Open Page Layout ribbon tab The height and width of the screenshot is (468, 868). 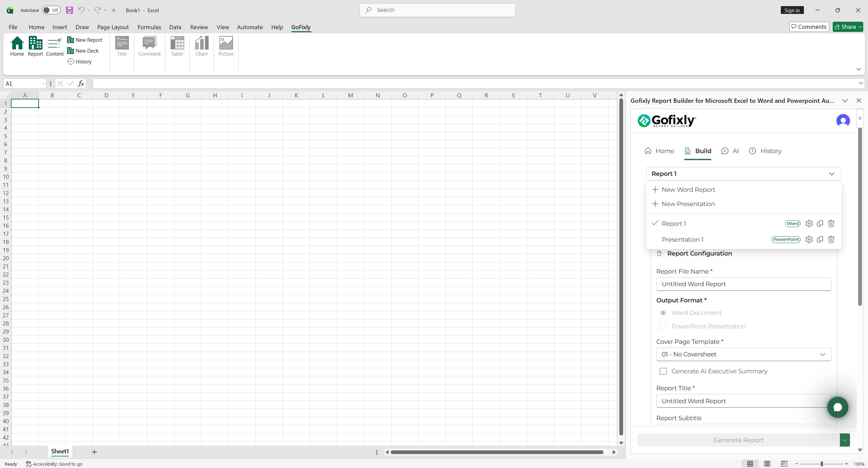(x=113, y=27)
